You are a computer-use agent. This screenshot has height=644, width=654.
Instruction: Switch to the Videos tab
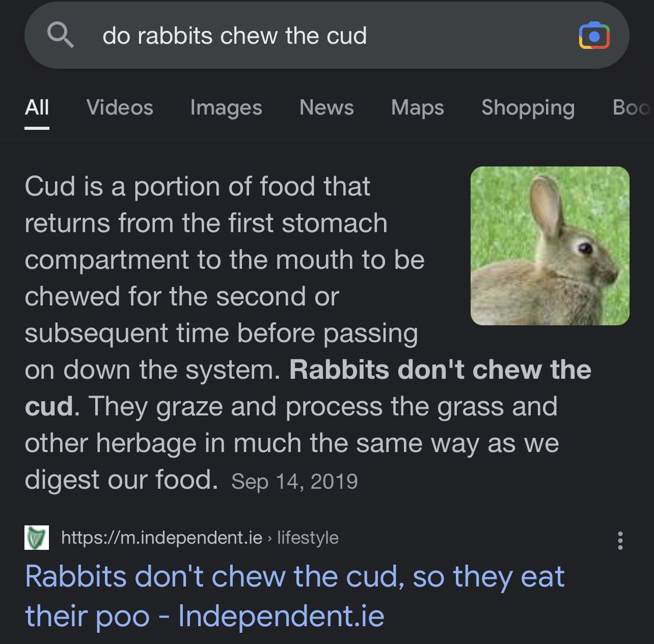[x=120, y=108]
